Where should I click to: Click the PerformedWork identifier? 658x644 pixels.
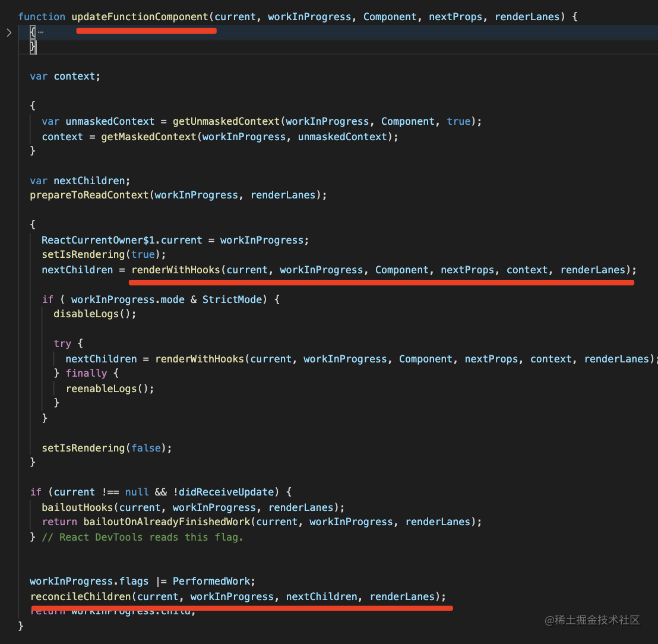pos(211,582)
